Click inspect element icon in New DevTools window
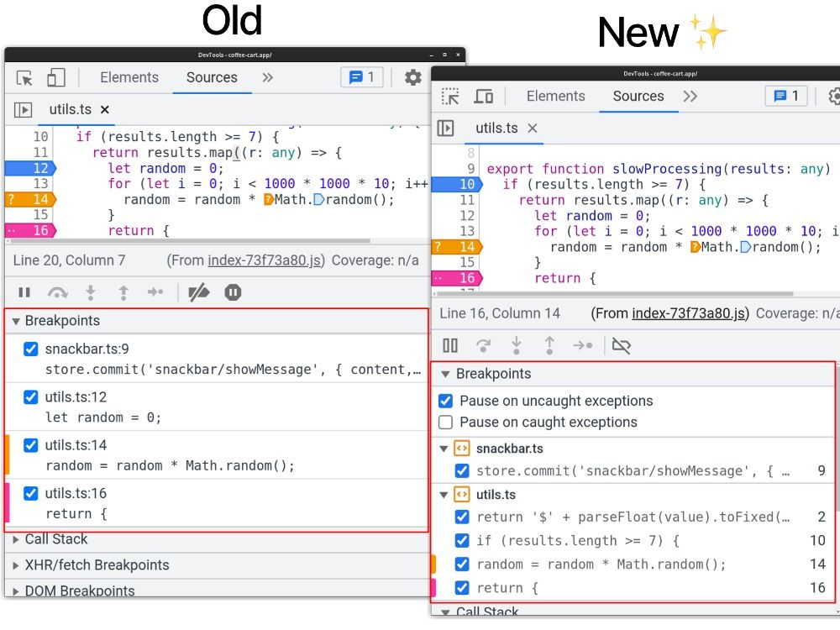The height and width of the screenshot is (630, 840). [450, 97]
